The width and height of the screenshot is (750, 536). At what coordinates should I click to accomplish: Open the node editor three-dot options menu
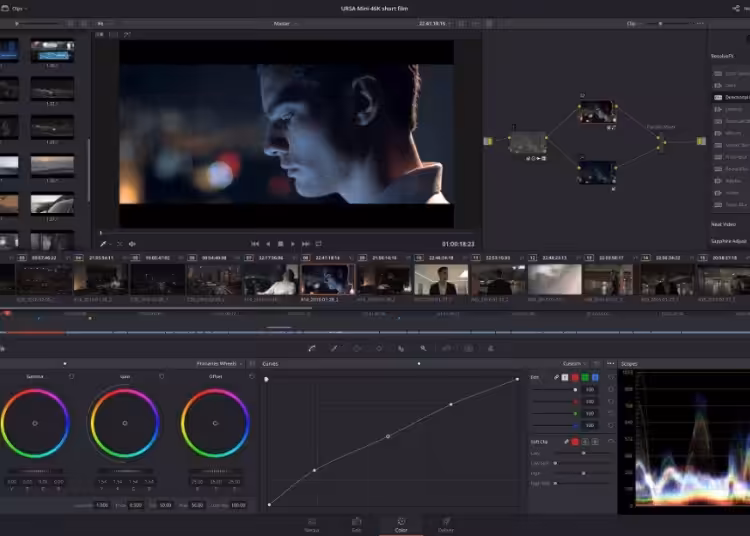click(700, 23)
